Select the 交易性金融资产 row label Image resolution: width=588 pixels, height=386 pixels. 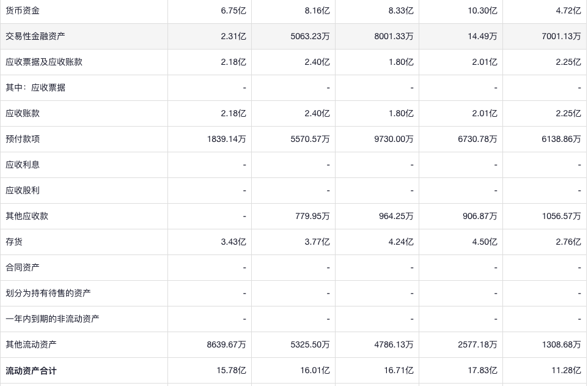[35, 36]
